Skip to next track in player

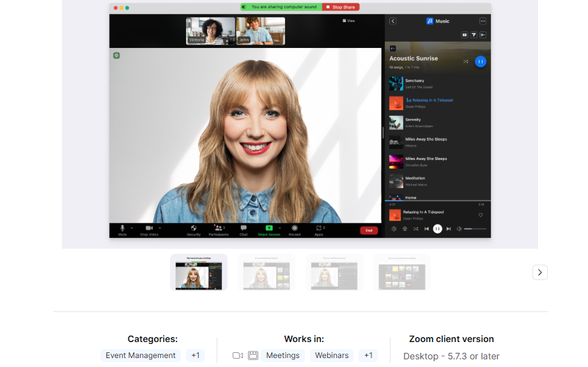449,229
